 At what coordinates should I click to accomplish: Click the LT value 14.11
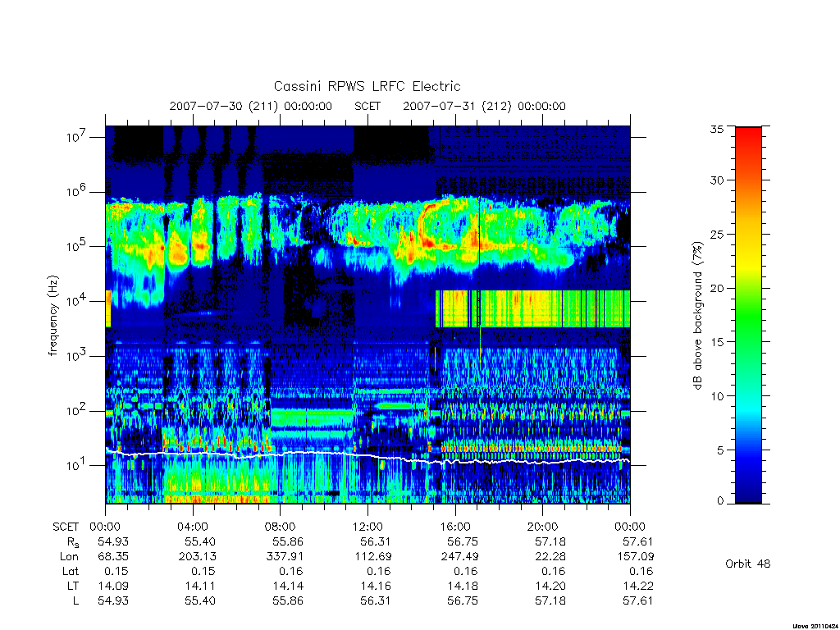pyautogui.click(x=200, y=586)
